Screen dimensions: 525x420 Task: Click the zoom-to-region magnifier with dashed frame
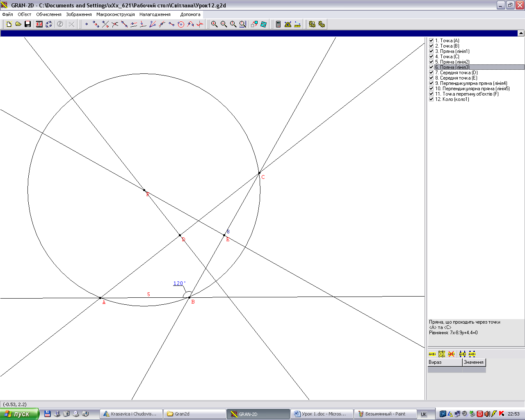pyautogui.click(x=243, y=24)
